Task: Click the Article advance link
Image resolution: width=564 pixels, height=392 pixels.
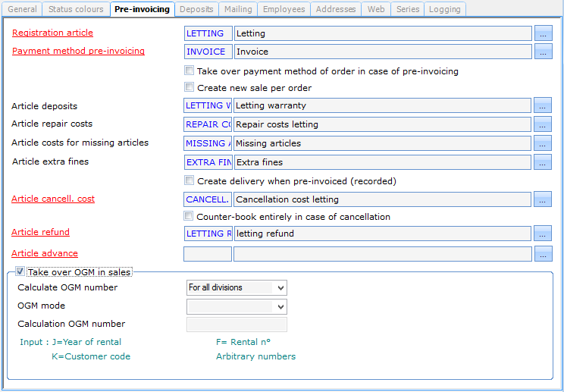Action: point(45,253)
